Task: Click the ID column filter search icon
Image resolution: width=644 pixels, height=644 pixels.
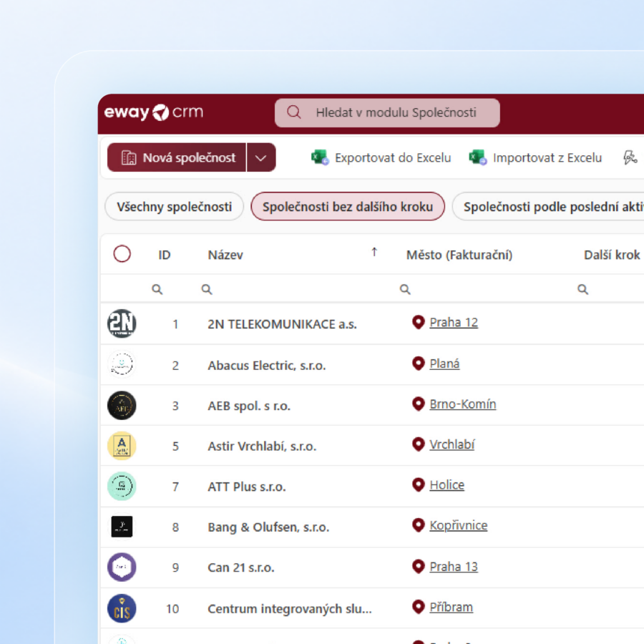Action: [157, 289]
